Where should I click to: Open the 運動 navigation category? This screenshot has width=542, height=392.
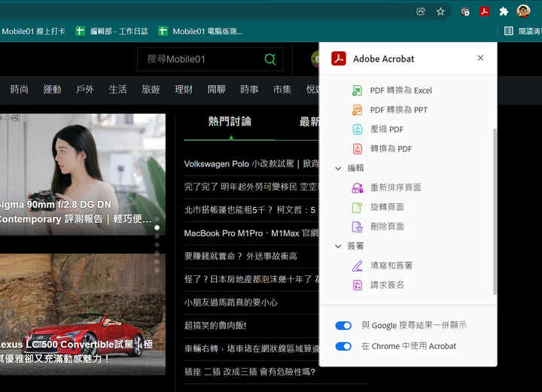click(x=52, y=90)
